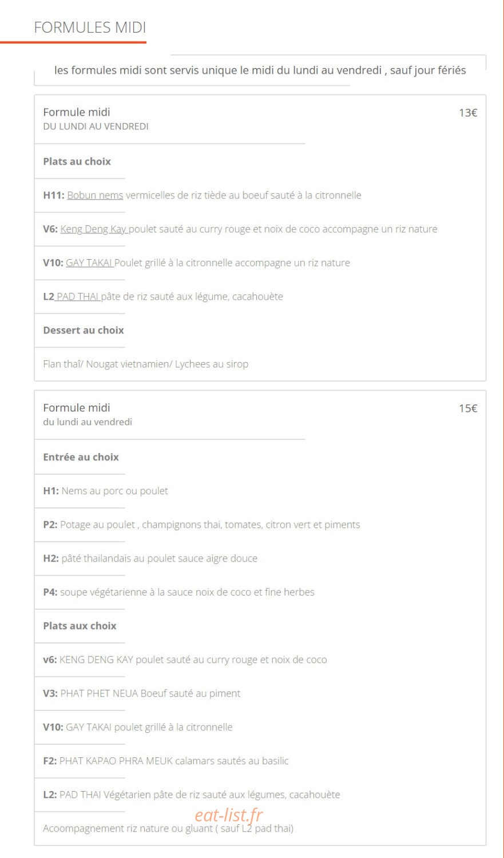Select the 15€ Formule midi title
The image size is (504, 858).
point(77,408)
